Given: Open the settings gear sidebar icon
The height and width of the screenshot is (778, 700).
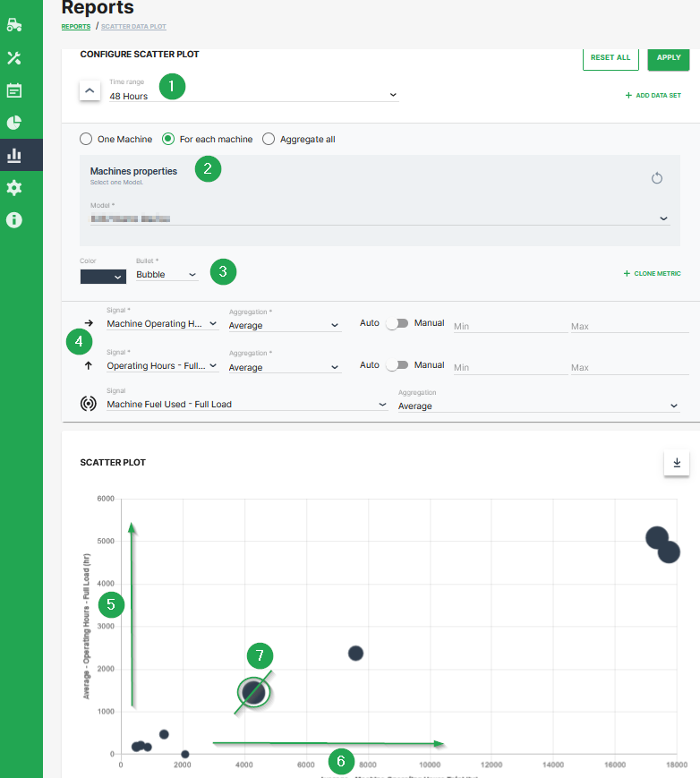Looking at the screenshot, I should point(14,188).
